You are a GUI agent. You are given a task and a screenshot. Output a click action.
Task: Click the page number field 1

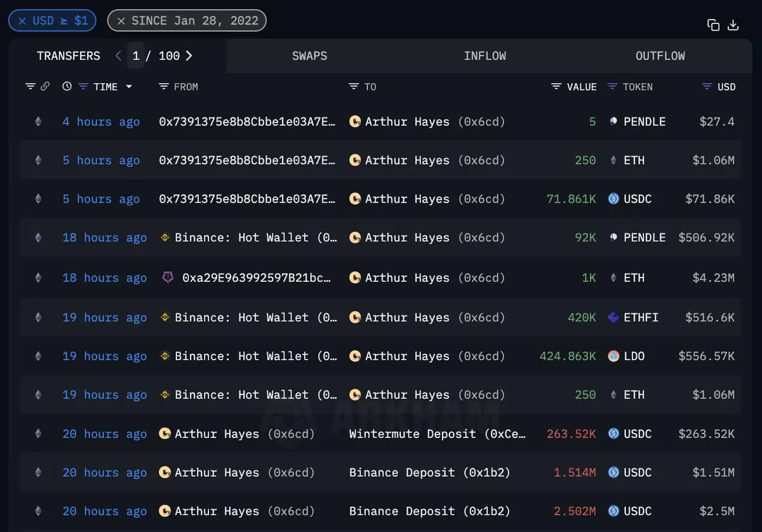coord(136,56)
